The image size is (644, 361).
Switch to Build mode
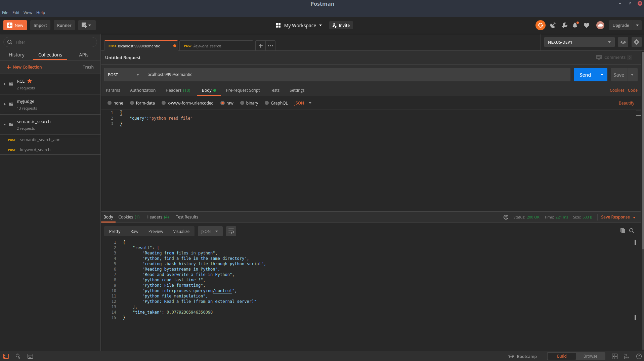click(562, 356)
